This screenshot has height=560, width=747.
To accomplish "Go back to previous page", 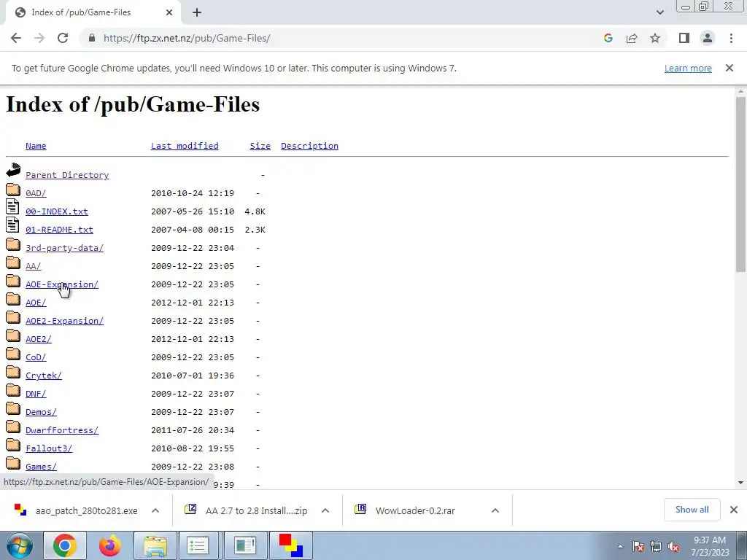I will [x=16, y=38].
